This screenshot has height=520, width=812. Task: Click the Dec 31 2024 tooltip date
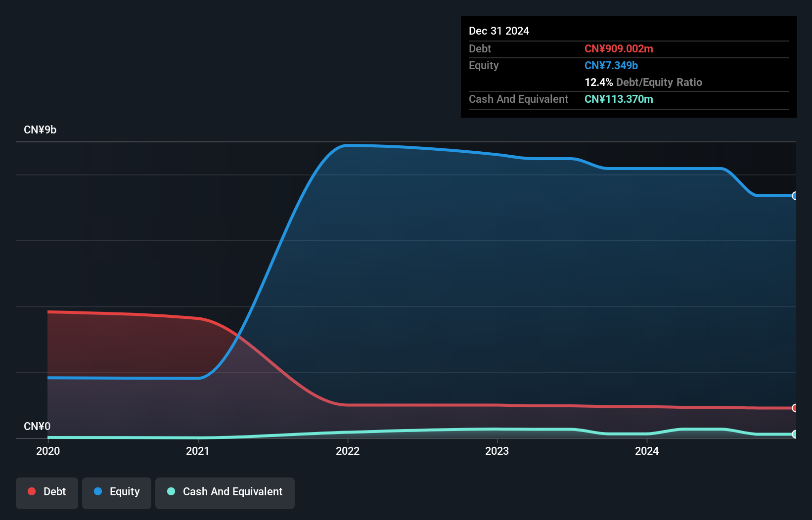(x=499, y=31)
